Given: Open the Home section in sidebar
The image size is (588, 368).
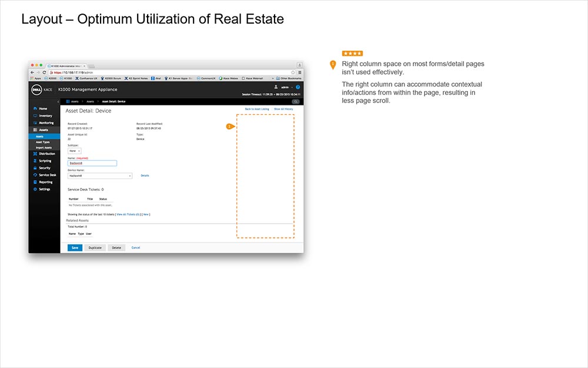Looking at the screenshot, I should (x=43, y=108).
